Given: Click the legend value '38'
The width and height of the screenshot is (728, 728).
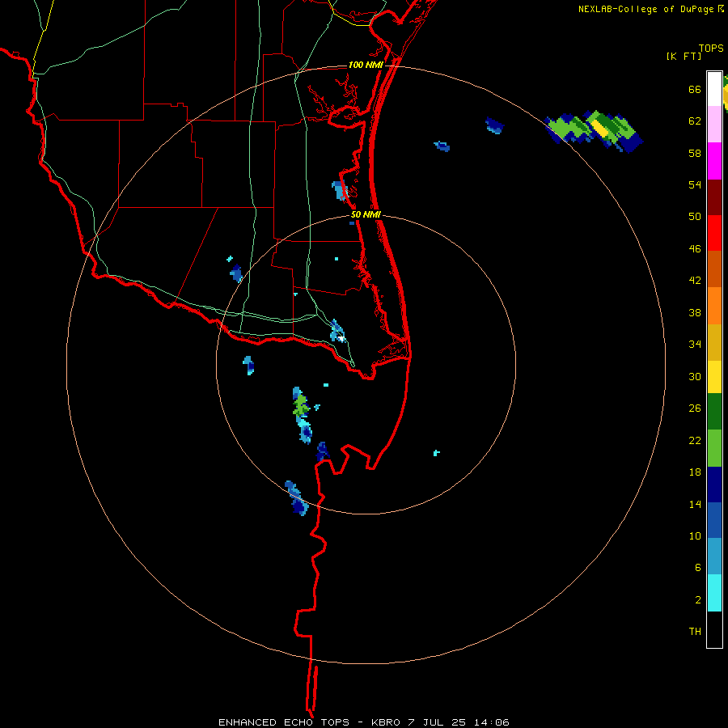Looking at the screenshot, I should coord(695,313).
